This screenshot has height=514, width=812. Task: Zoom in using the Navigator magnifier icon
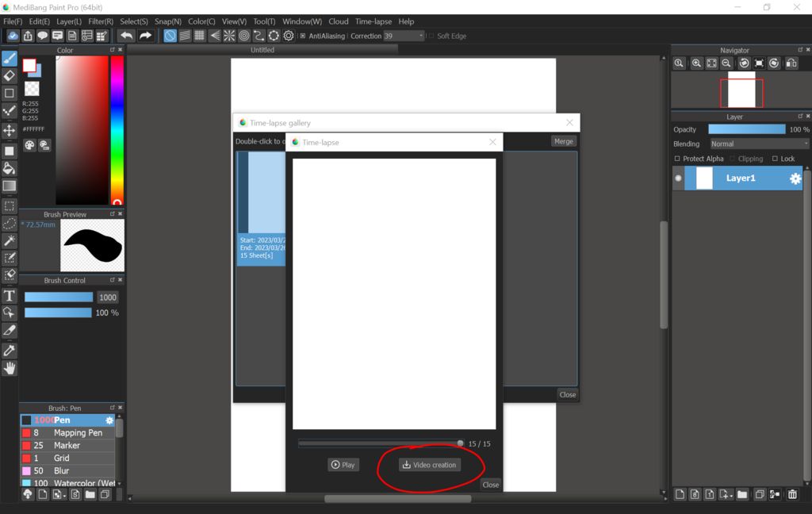coord(695,63)
